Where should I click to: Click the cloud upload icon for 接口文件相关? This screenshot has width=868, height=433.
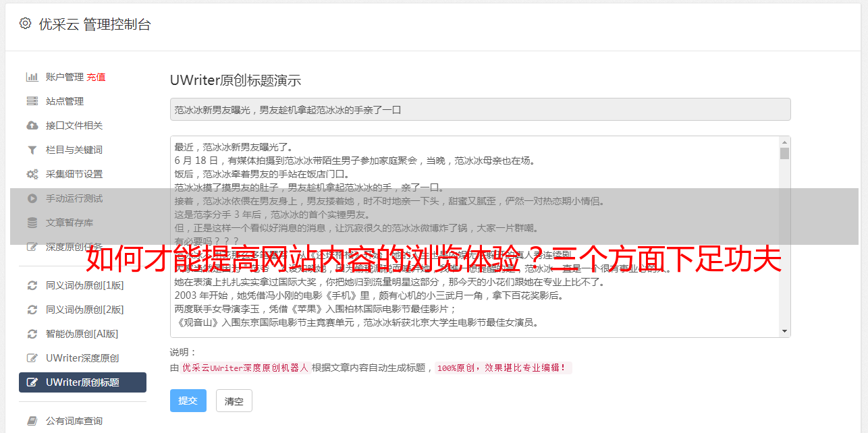32,125
